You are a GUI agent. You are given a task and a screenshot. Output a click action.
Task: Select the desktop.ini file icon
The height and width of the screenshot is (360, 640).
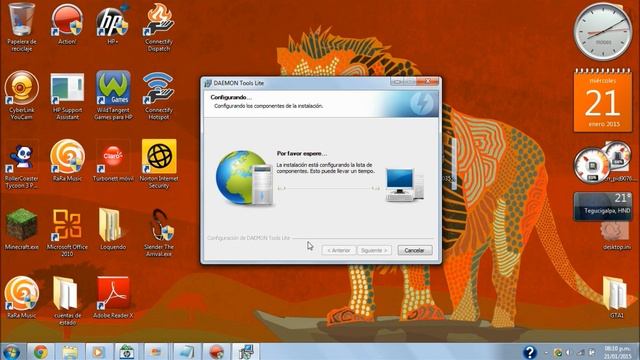pos(616,236)
